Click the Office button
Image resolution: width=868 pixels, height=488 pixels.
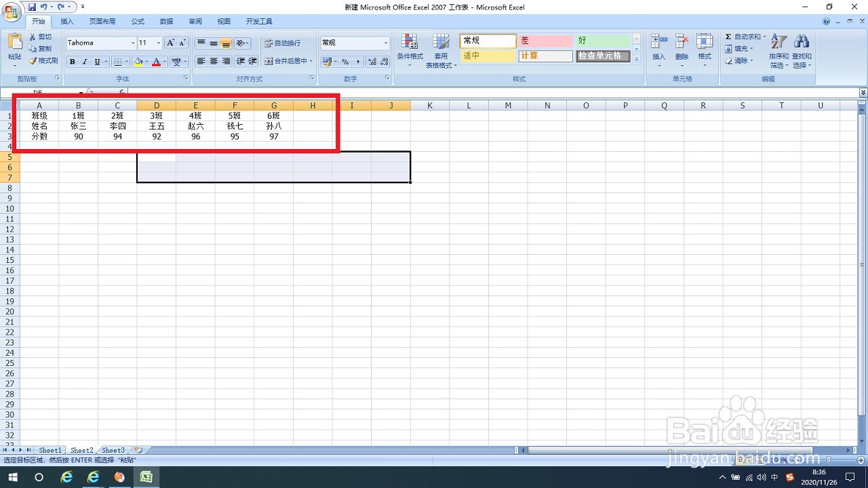tap(12, 12)
